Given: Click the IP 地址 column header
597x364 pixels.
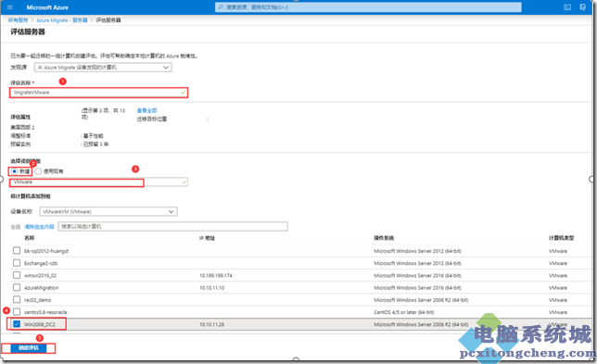Looking at the screenshot, I should (x=207, y=238).
